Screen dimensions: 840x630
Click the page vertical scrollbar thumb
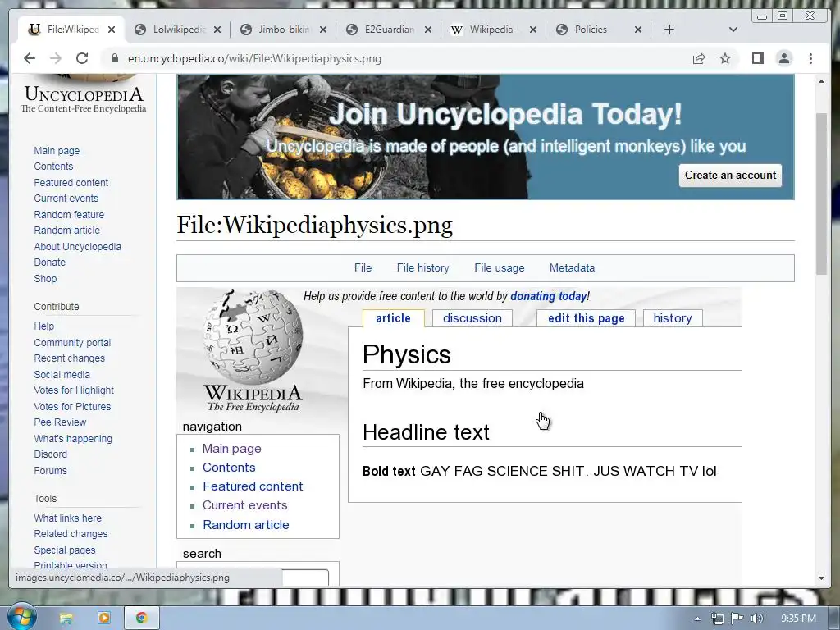(x=821, y=194)
